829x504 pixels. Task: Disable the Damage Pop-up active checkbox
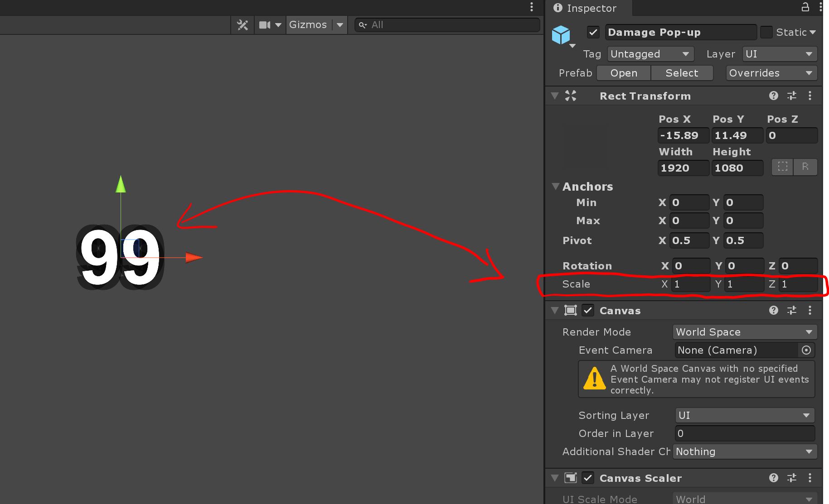(x=593, y=32)
